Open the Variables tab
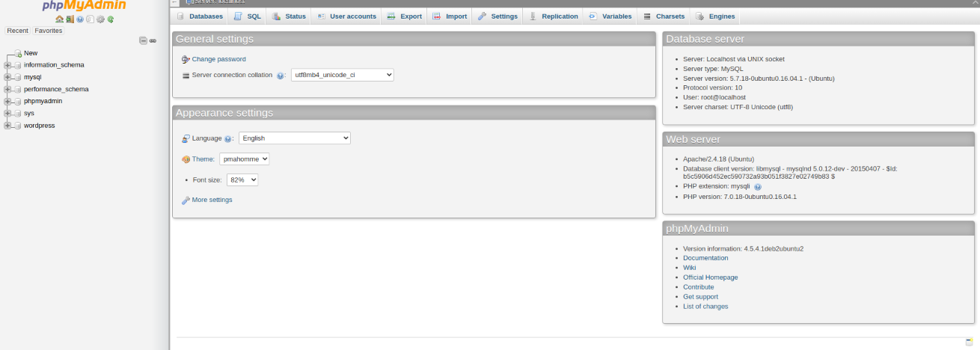Screen dimensions: 980x350 (x=610, y=16)
